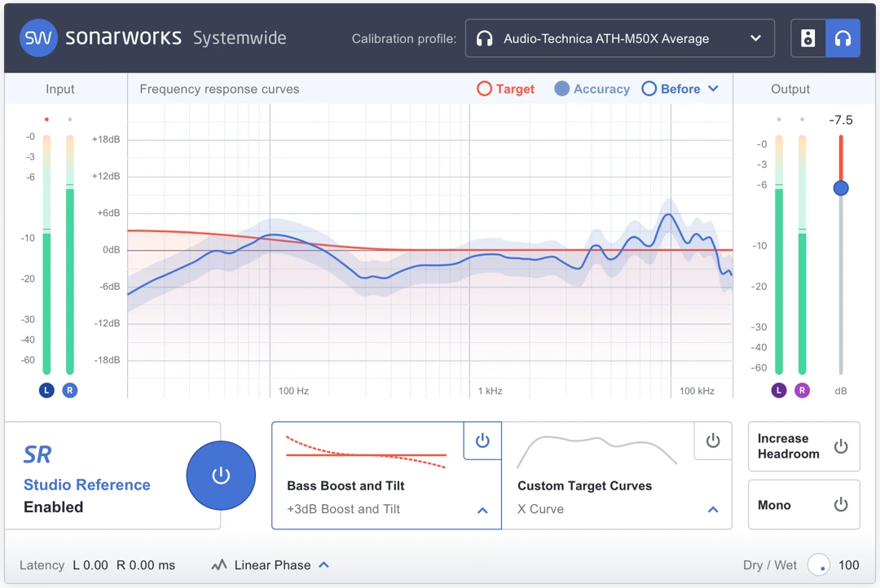
Task: Click the Enabled status text
Action: pos(53,507)
